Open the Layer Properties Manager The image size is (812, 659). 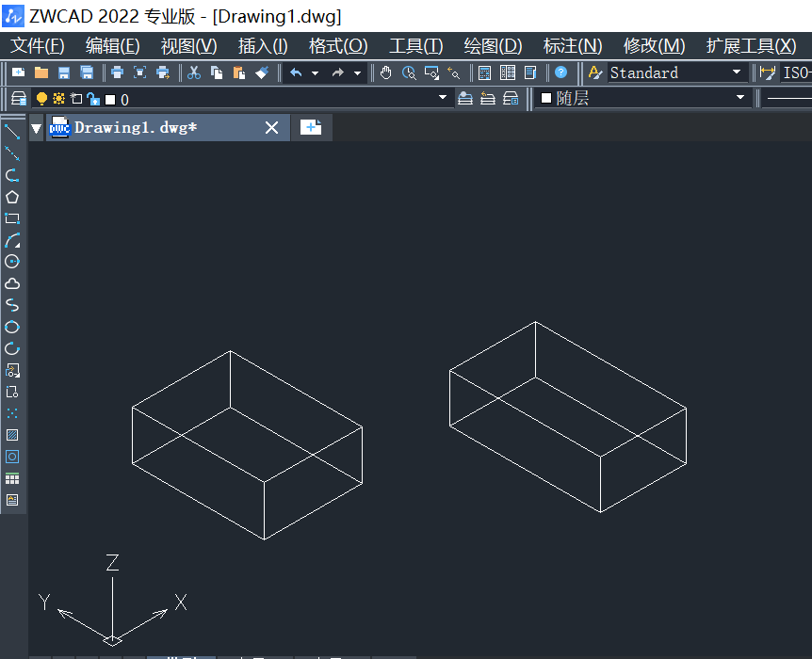(19, 98)
